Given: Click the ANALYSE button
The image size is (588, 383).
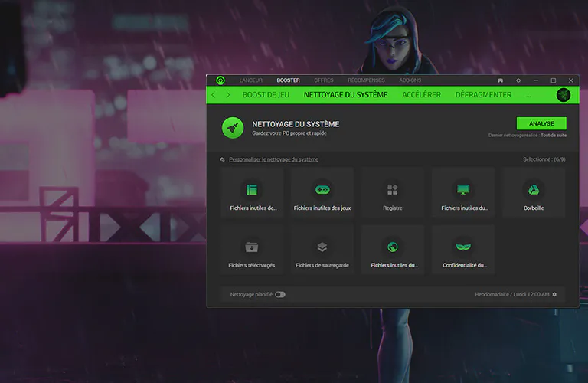Looking at the screenshot, I should [541, 123].
